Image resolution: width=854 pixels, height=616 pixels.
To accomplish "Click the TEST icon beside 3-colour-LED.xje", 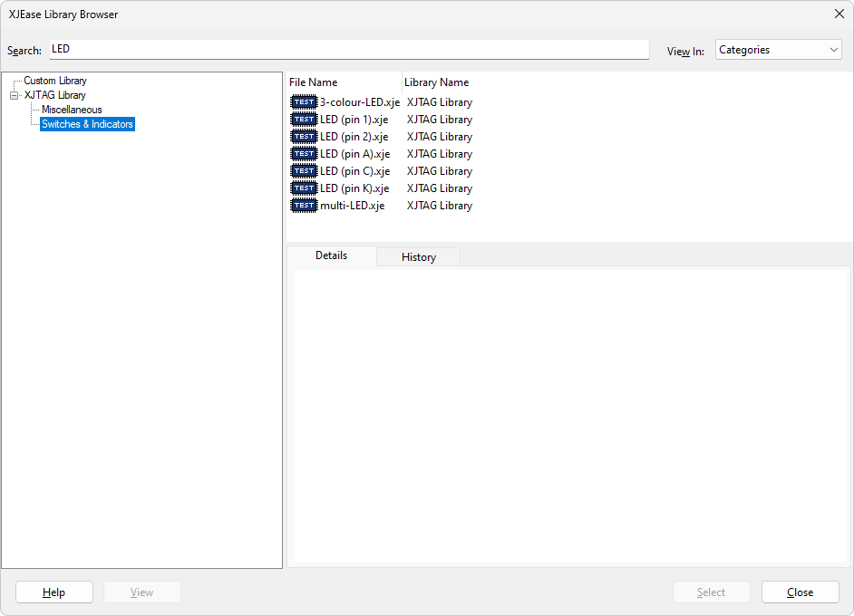I will tap(304, 102).
